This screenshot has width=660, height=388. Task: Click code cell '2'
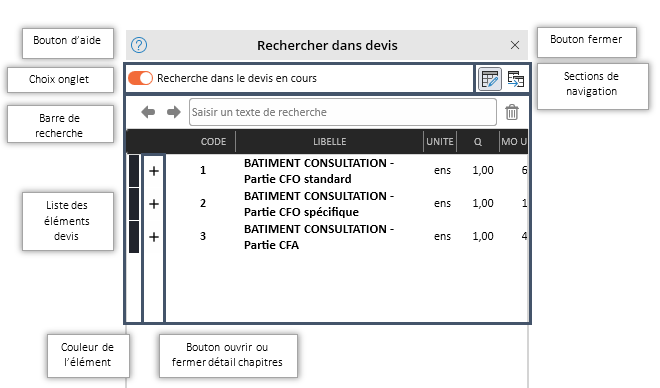coord(203,203)
